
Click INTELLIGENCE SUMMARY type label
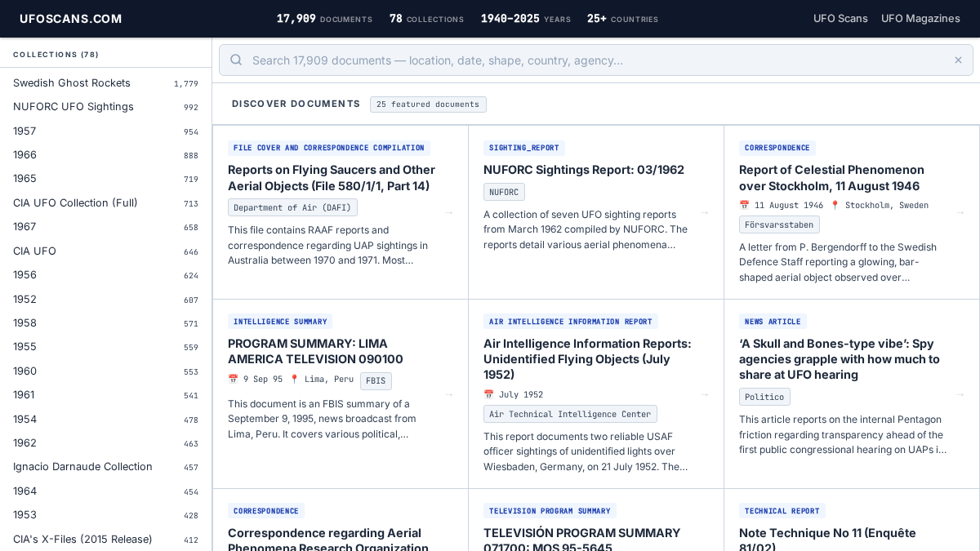click(280, 322)
